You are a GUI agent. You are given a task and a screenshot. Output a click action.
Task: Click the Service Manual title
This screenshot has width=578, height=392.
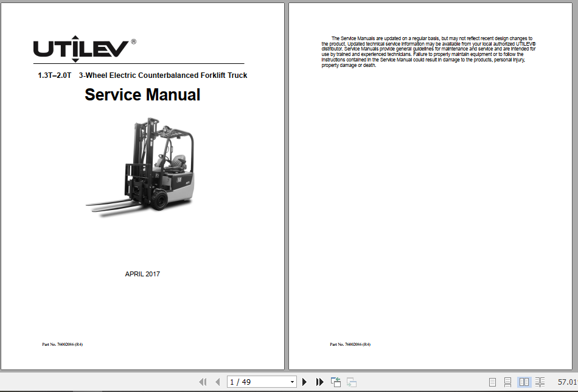pyautogui.click(x=142, y=95)
